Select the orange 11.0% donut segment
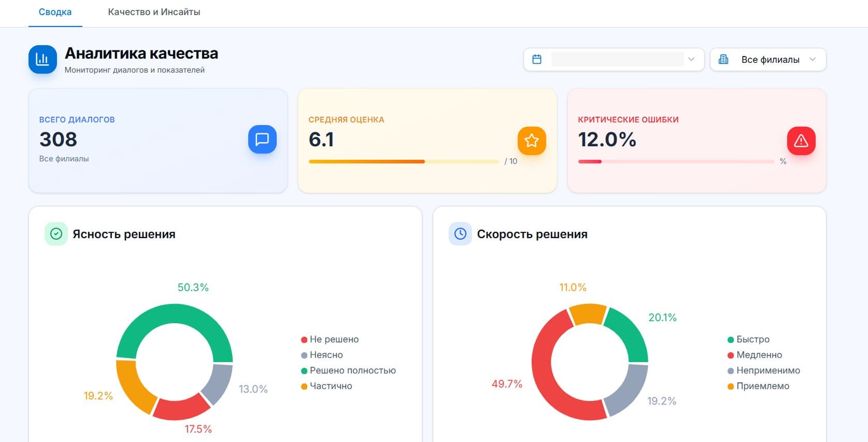This screenshot has height=442, width=868. coord(588,313)
